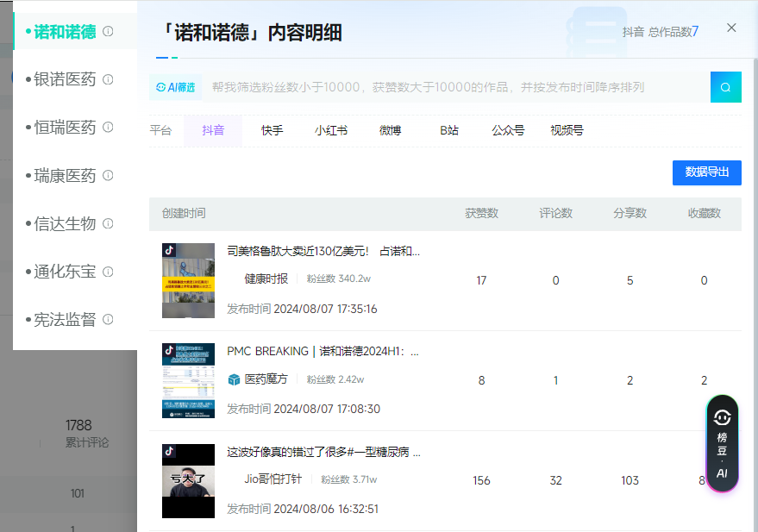This screenshot has height=532, width=758.
Task: Select 诺和诺德 in the sidebar list
Action: tap(65, 32)
